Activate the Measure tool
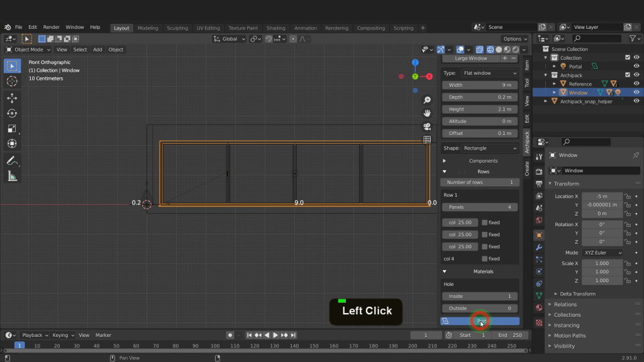This screenshot has height=362, width=644. [12, 176]
